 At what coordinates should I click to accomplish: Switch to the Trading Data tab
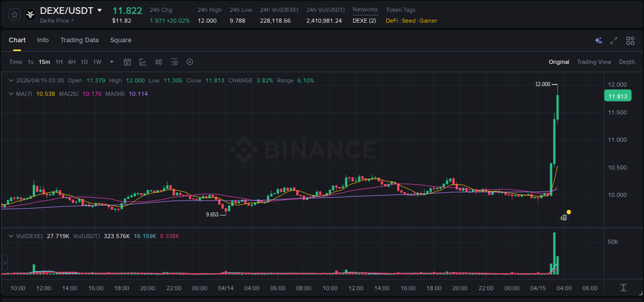point(79,40)
